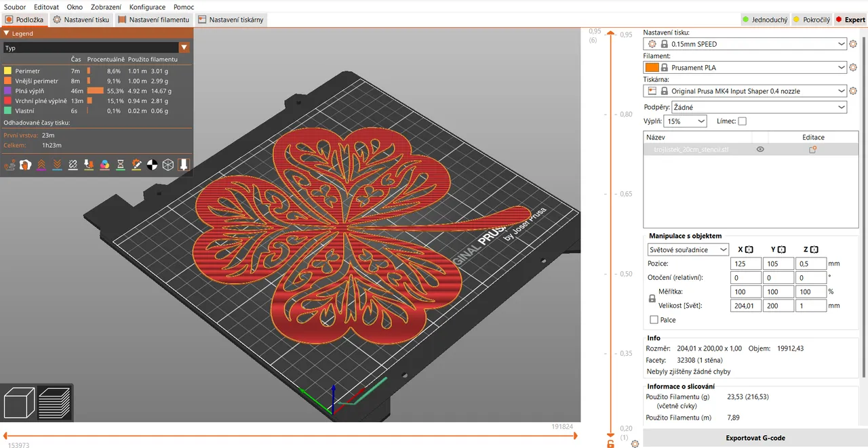Open Podpěry supports dropdown showing Žádné

point(759,107)
